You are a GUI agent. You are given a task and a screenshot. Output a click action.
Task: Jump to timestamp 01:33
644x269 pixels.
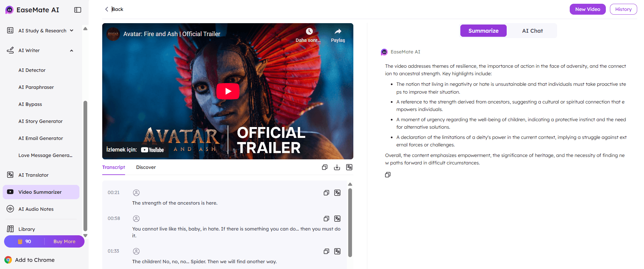[113, 251]
